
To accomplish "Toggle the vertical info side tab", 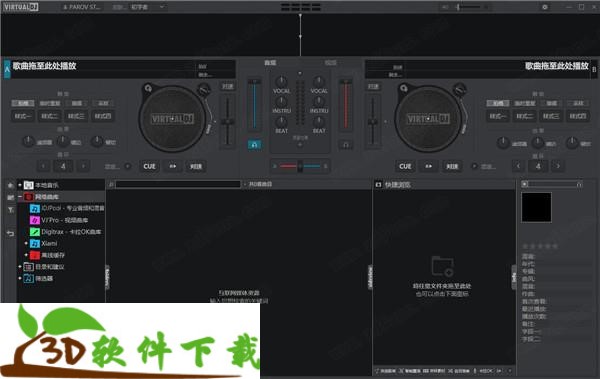I will click(514, 277).
